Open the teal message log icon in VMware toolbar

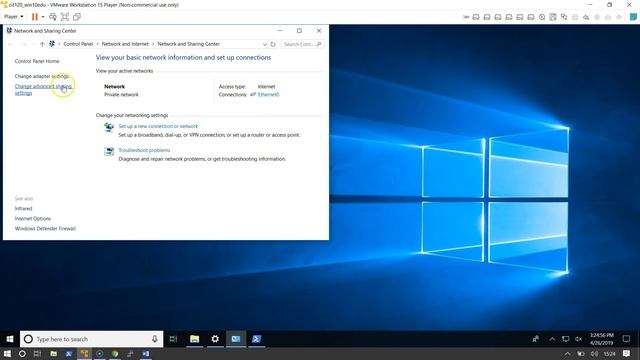633,17
